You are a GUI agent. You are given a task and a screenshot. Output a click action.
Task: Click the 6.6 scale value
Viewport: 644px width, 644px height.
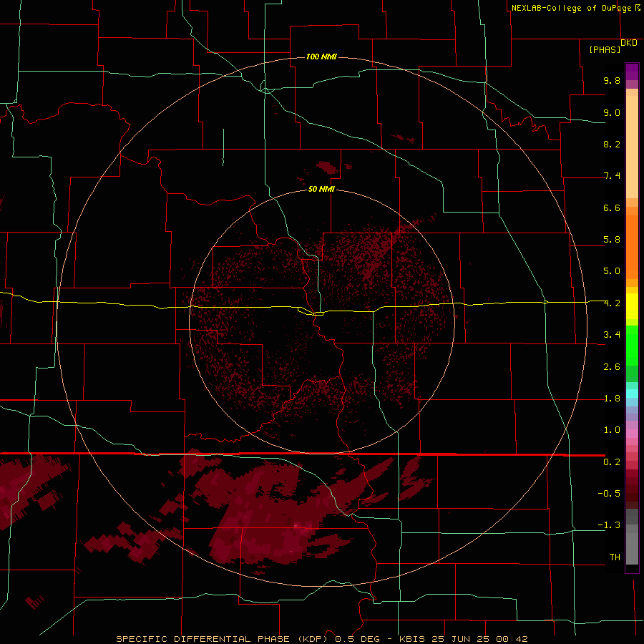coord(612,208)
